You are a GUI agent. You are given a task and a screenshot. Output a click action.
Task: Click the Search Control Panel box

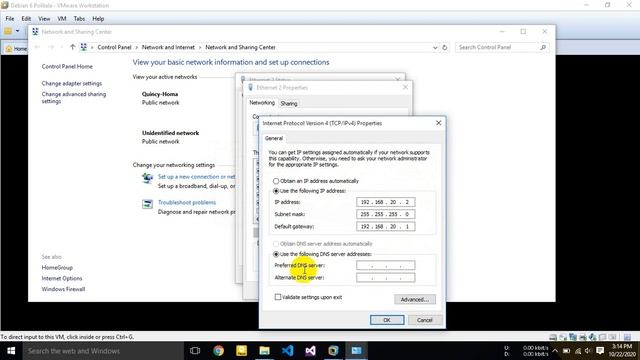pos(501,47)
